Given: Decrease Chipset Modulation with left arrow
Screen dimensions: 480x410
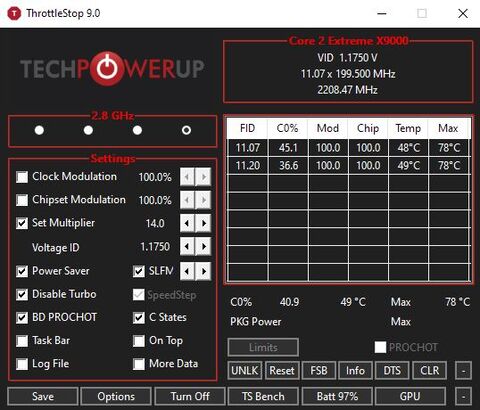Looking at the screenshot, I should coord(187,200).
